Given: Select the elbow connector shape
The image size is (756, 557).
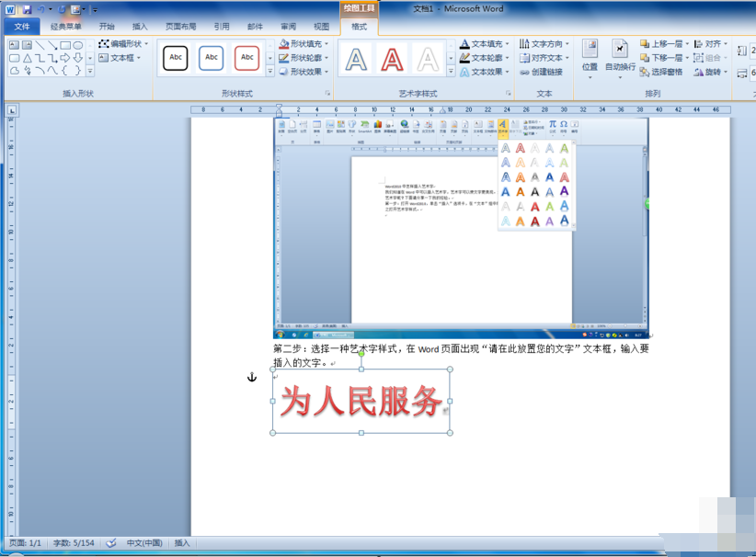Looking at the screenshot, I should (x=40, y=58).
